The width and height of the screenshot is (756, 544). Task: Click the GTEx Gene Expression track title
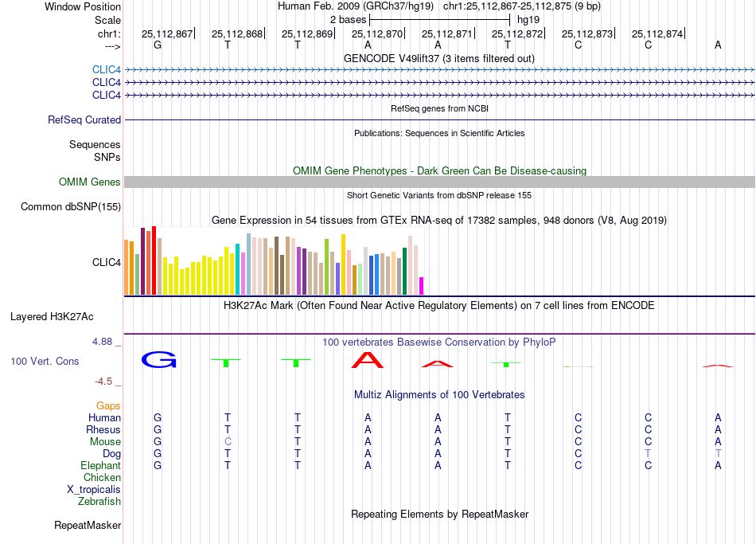(439, 220)
